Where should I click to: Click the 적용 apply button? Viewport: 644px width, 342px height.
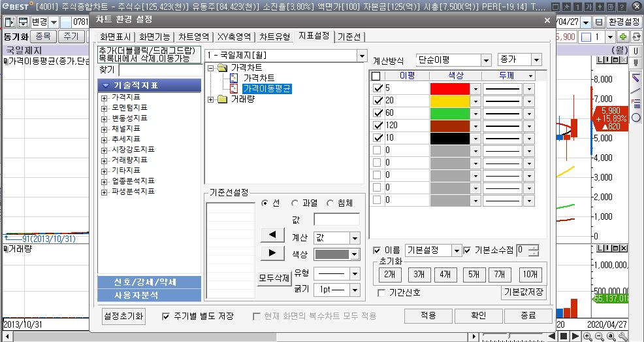click(428, 316)
